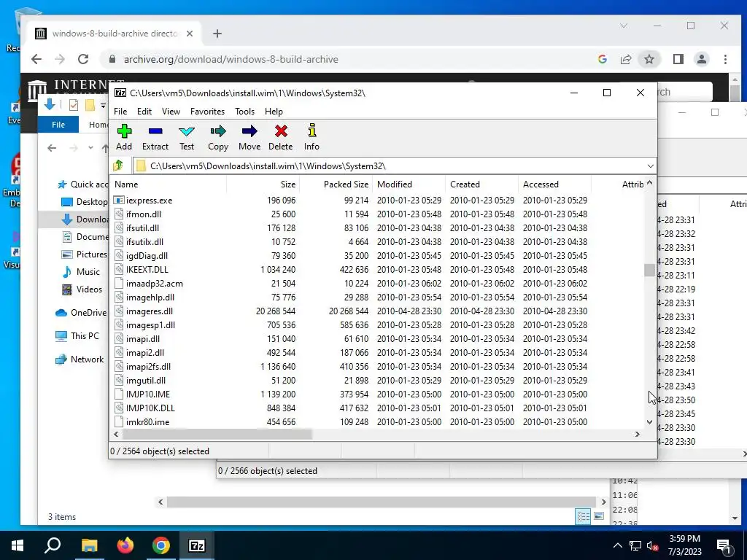Toggle Chrome side panel icon
This screenshot has width=747, height=560.
[x=678, y=59]
